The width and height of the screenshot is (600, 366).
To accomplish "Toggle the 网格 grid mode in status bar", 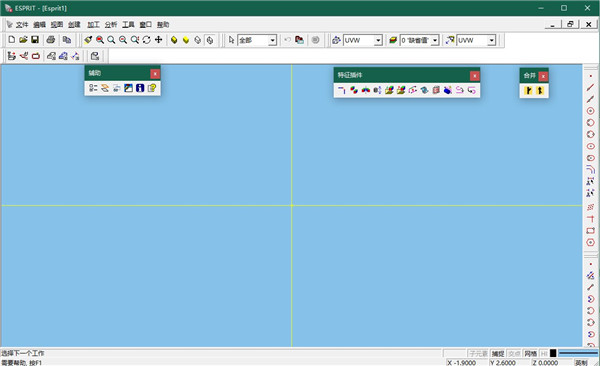I will click(530, 353).
